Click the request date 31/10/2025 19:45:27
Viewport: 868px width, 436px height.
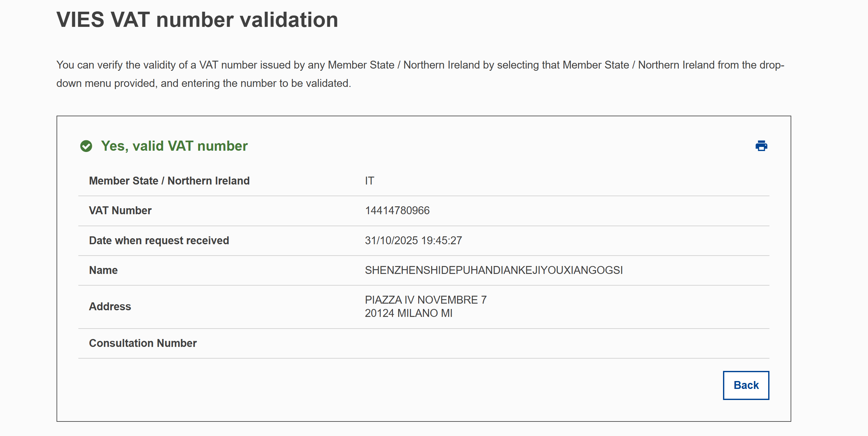[x=413, y=240]
